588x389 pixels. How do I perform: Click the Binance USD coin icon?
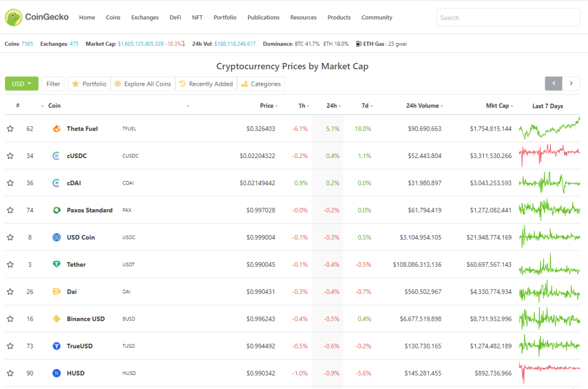[x=56, y=318]
